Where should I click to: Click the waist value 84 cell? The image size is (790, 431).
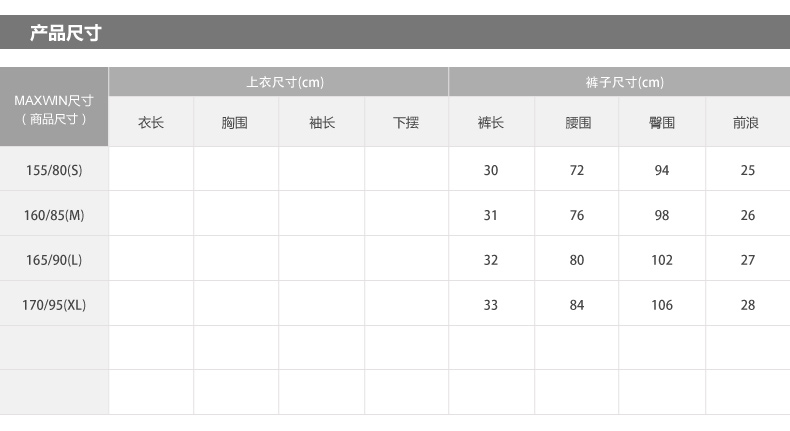(x=577, y=303)
